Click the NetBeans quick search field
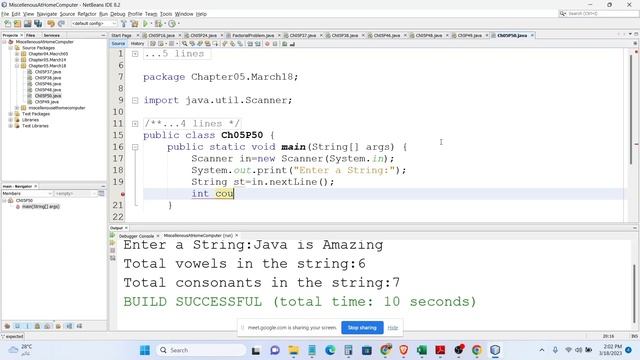640x360 pixels. (599, 13)
